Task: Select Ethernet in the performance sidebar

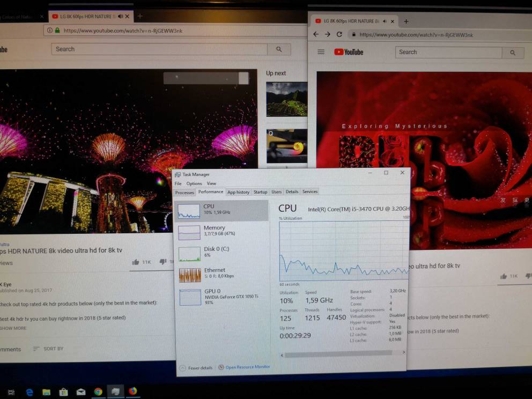Action: click(x=221, y=275)
